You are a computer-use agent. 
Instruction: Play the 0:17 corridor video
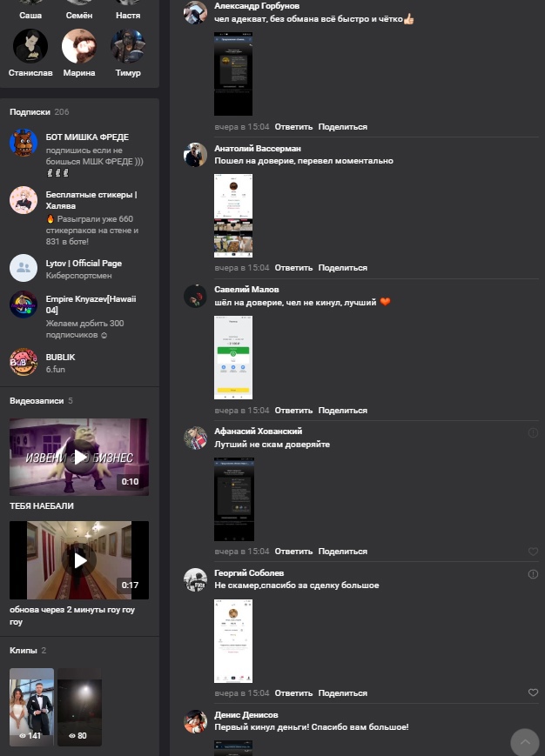[x=79, y=560]
